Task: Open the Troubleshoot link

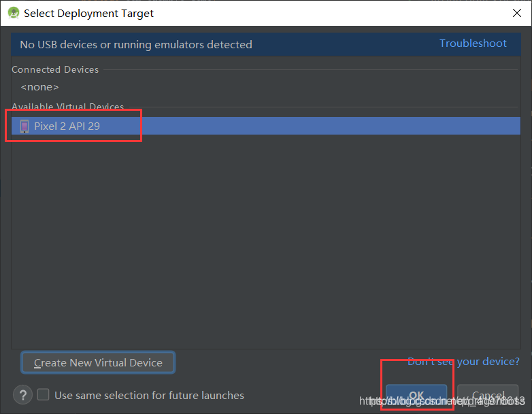Action: [x=473, y=44]
